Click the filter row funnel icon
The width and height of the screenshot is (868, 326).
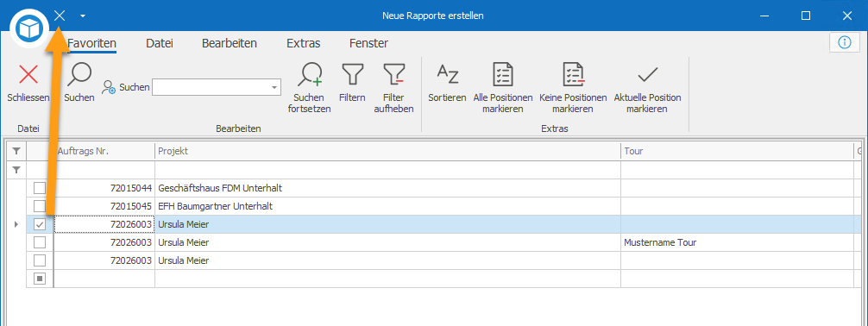[16, 169]
